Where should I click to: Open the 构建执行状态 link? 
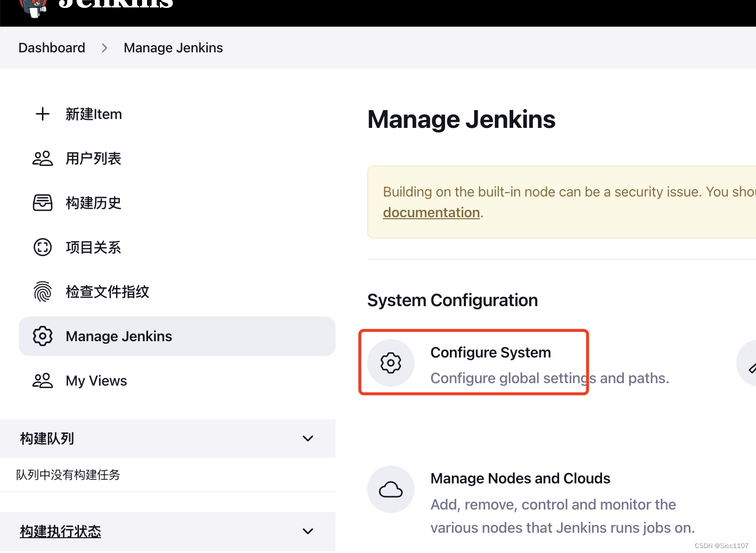pos(61,531)
